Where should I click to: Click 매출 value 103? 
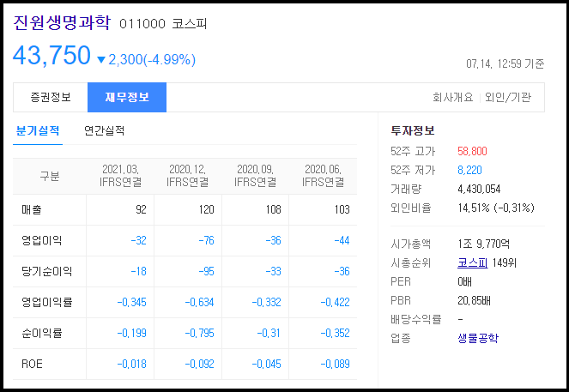[342, 209]
